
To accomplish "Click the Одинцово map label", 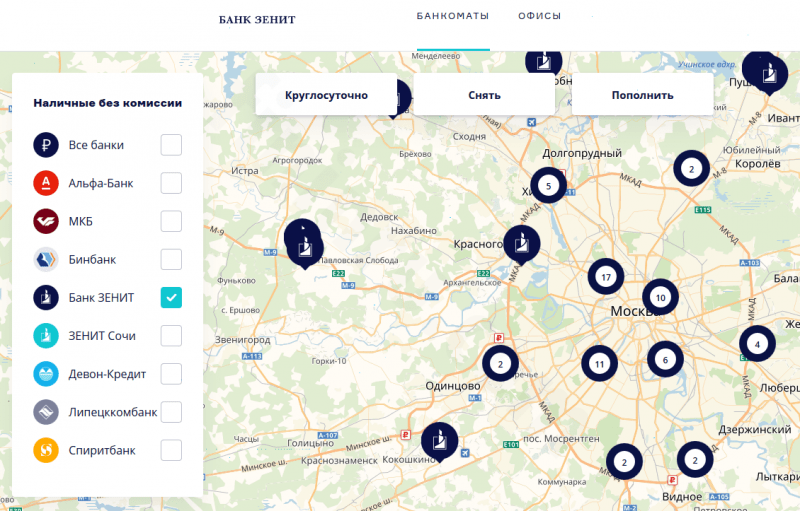I will pyautogui.click(x=453, y=386).
